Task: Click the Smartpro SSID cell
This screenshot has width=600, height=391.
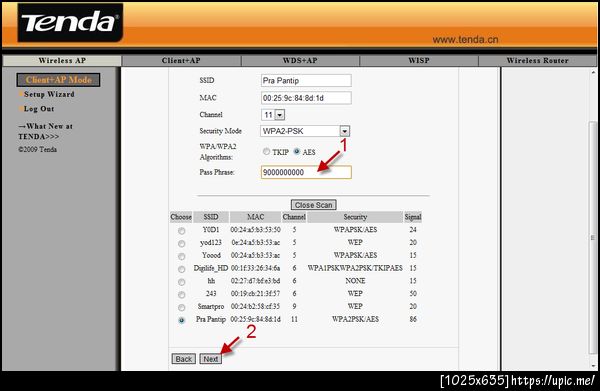Action: tap(211, 306)
